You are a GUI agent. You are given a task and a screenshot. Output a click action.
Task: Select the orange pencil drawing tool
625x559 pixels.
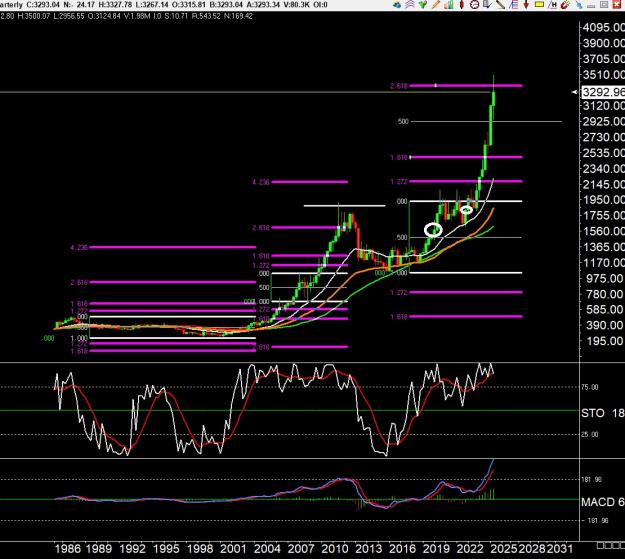(436, 4)
